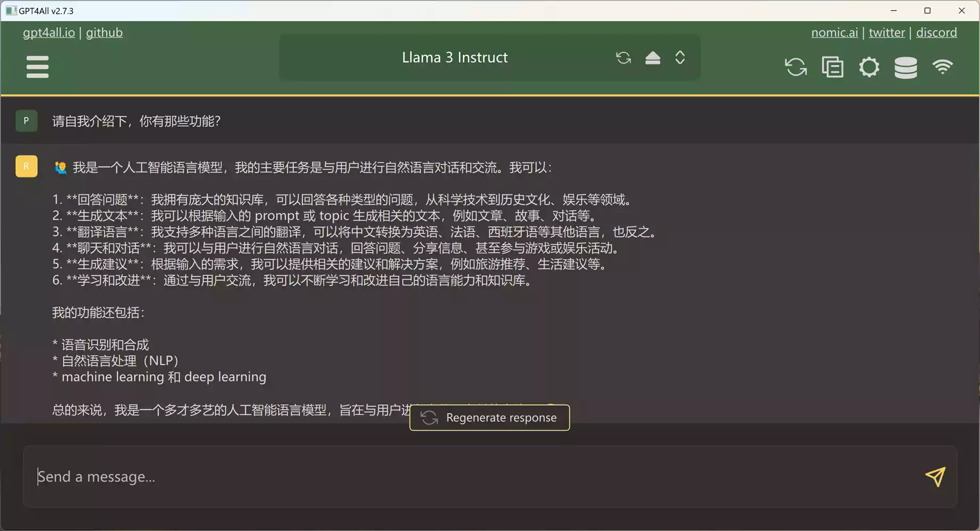Viewport: 980px width, 531px height.
Task: Eject the currently loaded model
Action: [x=652, y=58]
